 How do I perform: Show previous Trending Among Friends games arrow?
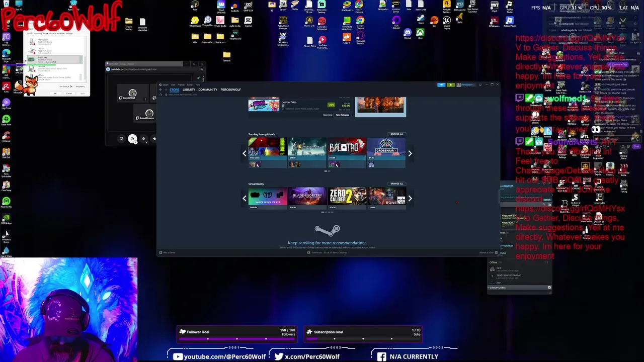[245, 153]
